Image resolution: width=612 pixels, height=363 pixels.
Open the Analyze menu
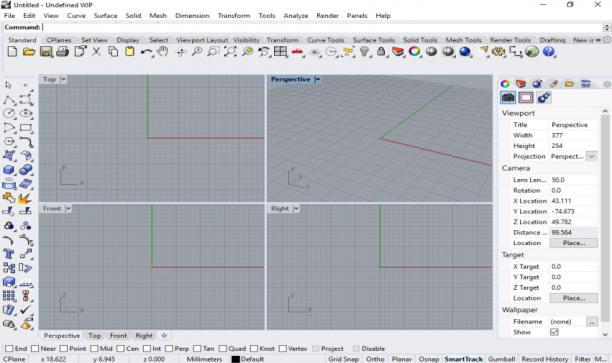pos(295,16)
